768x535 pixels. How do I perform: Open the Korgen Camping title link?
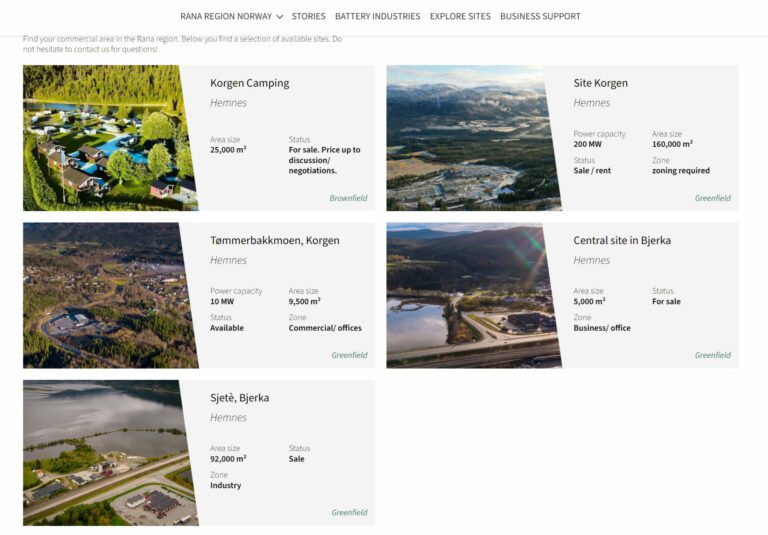249,83
